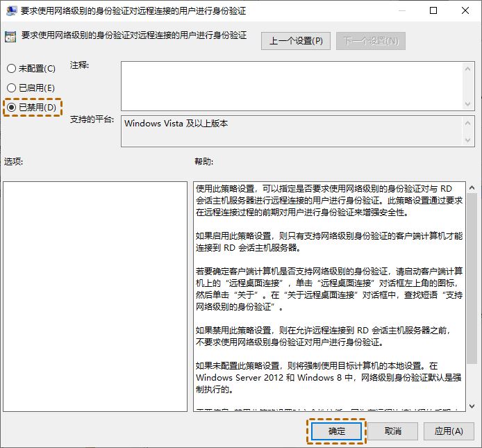The image size is (482, 448).
Task: Click the 帮助: label
Action: coord(203,161)
